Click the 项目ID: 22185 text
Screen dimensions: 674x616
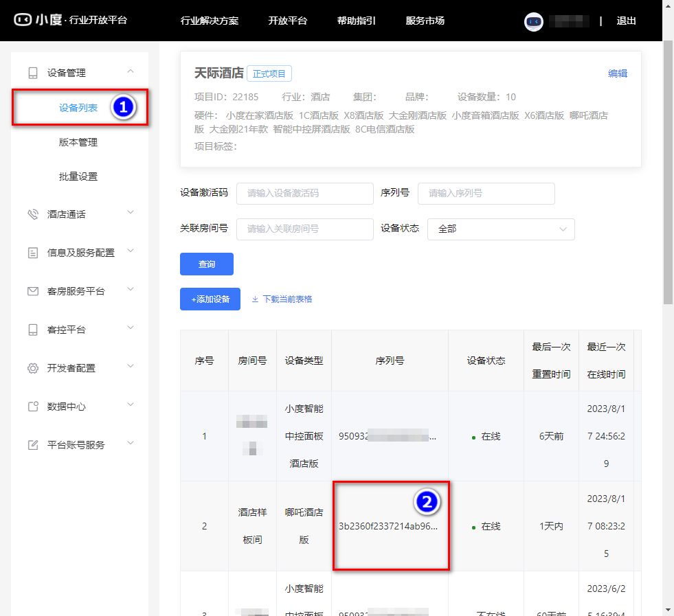(227, 97)
